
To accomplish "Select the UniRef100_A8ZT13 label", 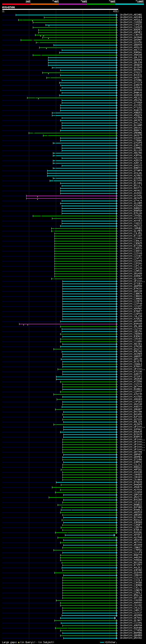I will (131, 226).
